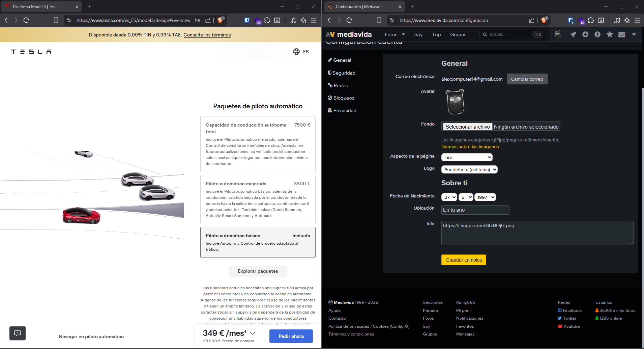Image resolution: width=644 pixels, height=349 pixels.
Task: Go back in the Tesla browser window
Action: point(6,20)
